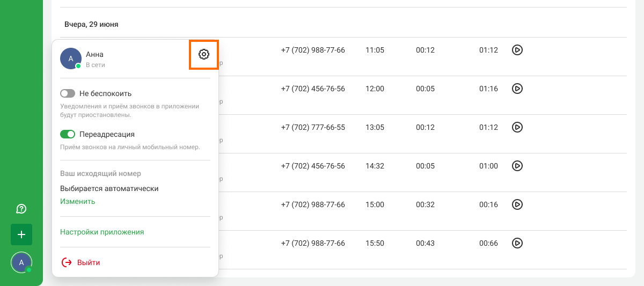Play the 15:00 call recording
This screenshot has width=644, height=286.
pos(517,204)
